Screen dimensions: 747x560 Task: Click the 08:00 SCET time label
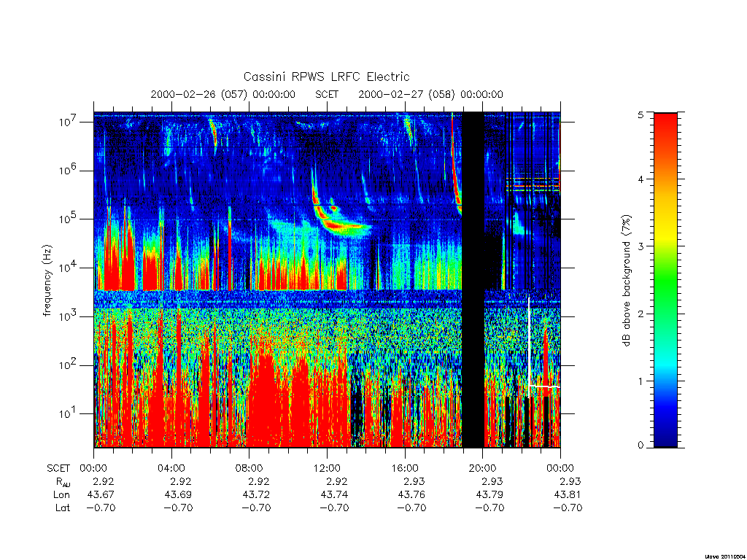(249, 468)
